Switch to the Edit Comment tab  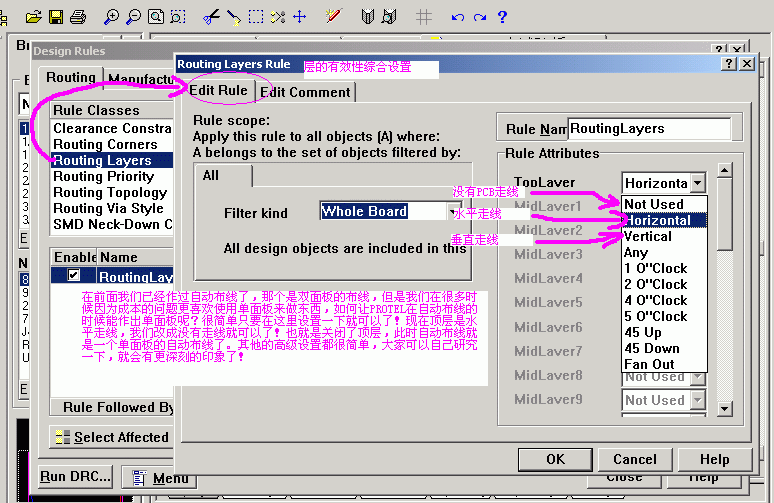click(x=305, y=92)
